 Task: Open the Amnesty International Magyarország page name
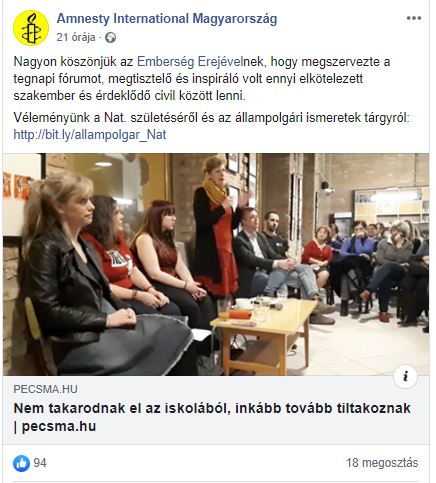(x=167, y=19)
